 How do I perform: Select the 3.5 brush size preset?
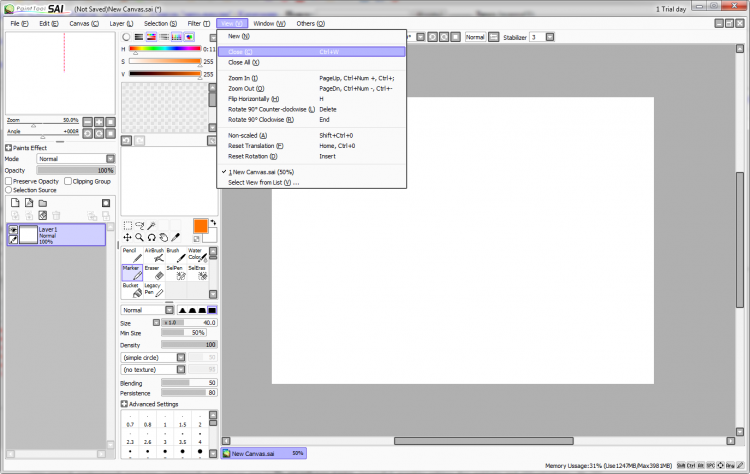182,439
